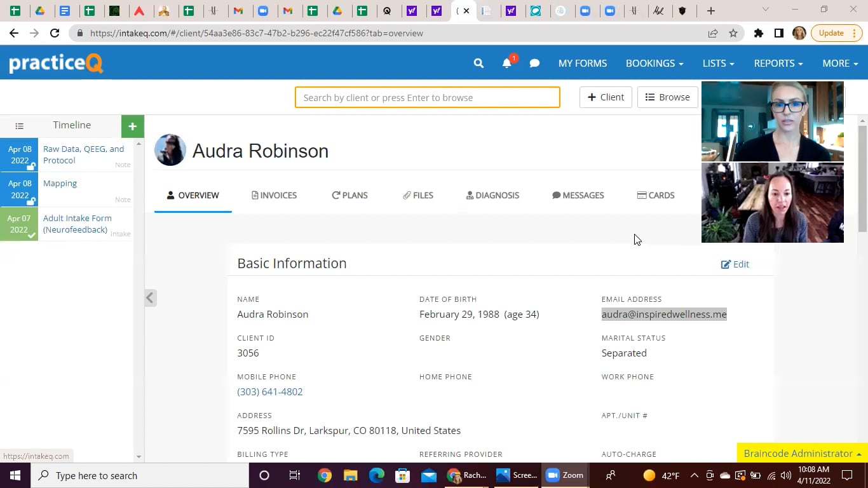Open the browser extensions puzzle icon
Image resolution: width=868 pixels, height=488 pixels.
click(758, 33)
